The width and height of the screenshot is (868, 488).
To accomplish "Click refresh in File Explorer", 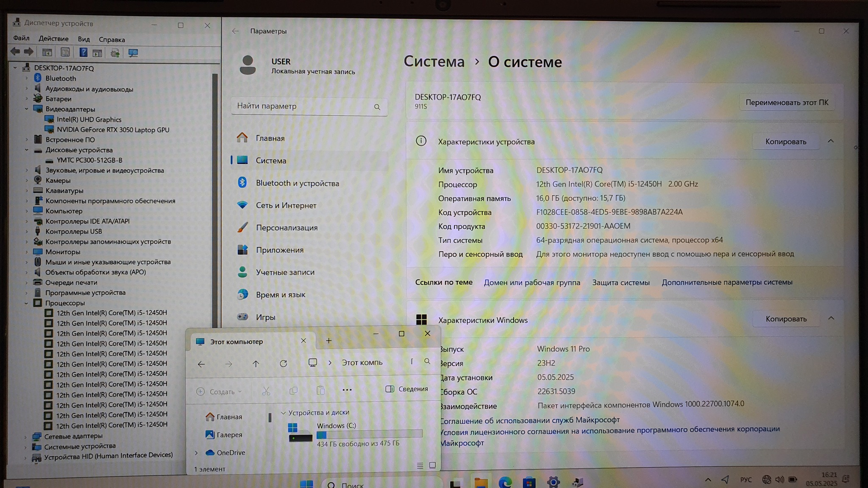I will coord(283,363).
